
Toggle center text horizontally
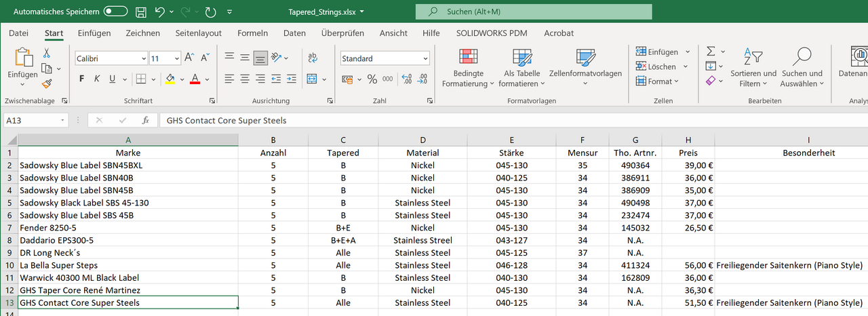point(245,79)
